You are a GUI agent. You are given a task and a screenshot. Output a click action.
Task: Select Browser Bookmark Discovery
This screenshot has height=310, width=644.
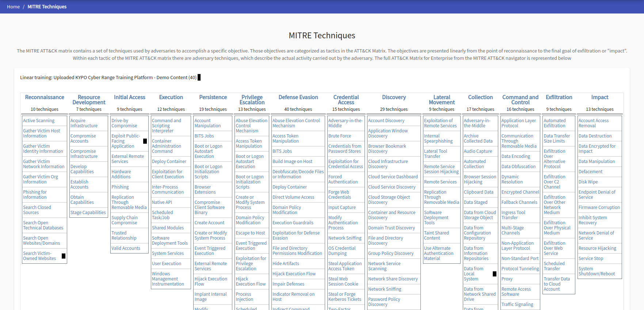(x=387, y=149)
